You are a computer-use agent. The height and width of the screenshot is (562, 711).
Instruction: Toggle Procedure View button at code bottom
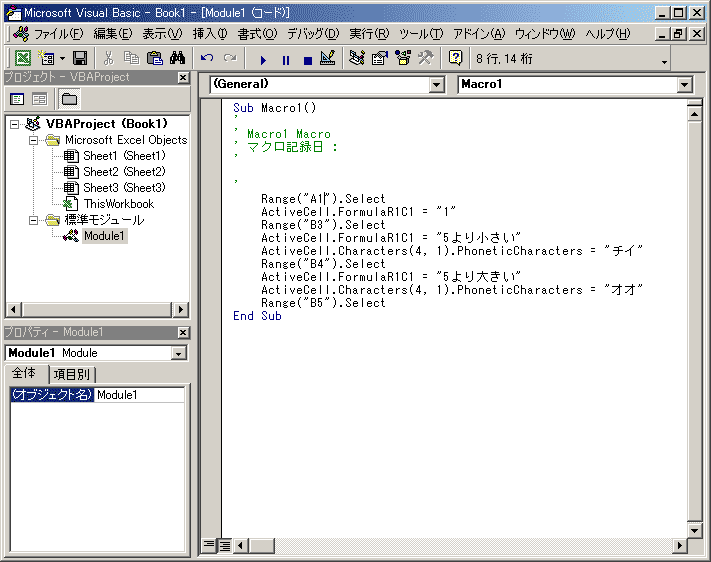point(209,545)
